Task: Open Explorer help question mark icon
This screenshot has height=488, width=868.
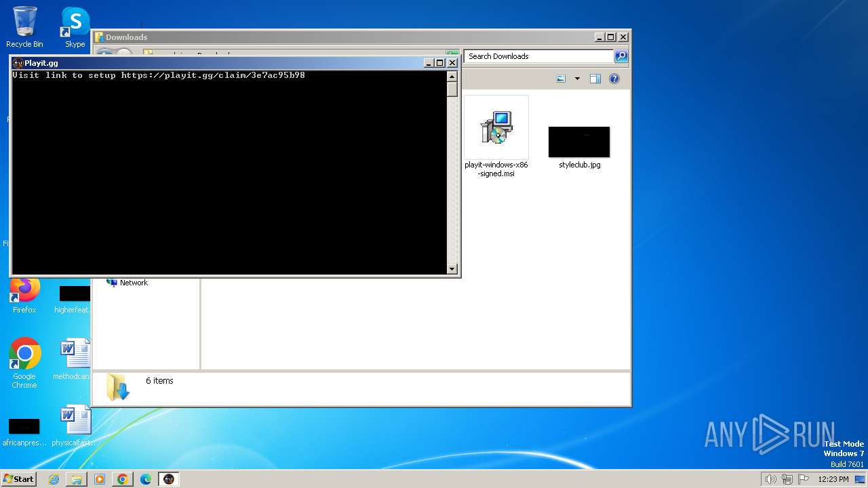Action: click(614, 79)
